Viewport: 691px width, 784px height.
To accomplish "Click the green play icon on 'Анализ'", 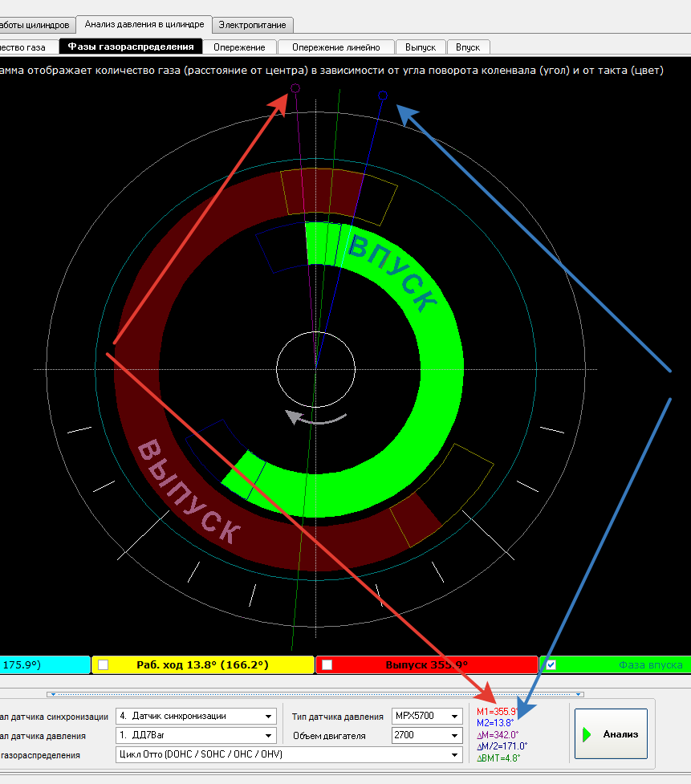I will (587, 734).
